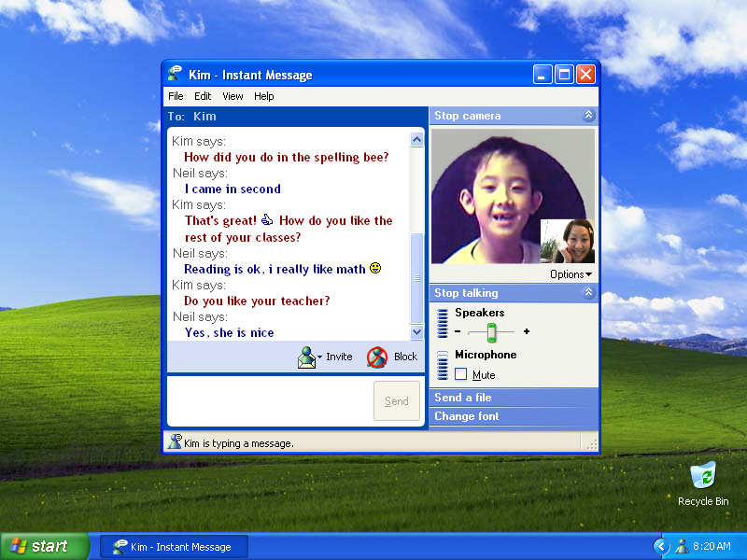This screenshot has width=747, height=560.
Task: Click 'rest of your classes?' text
Action: click(x=243, y=237)
